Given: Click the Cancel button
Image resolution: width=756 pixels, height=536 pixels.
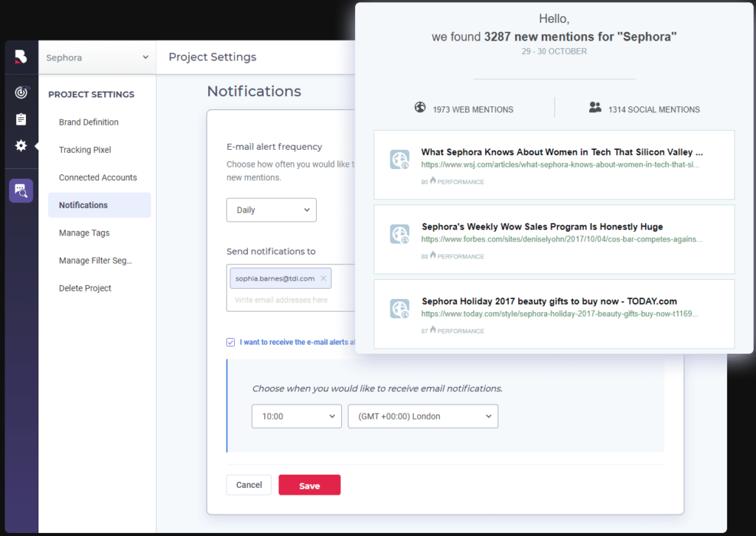Looking at the screenshot, I should [249, 485].
